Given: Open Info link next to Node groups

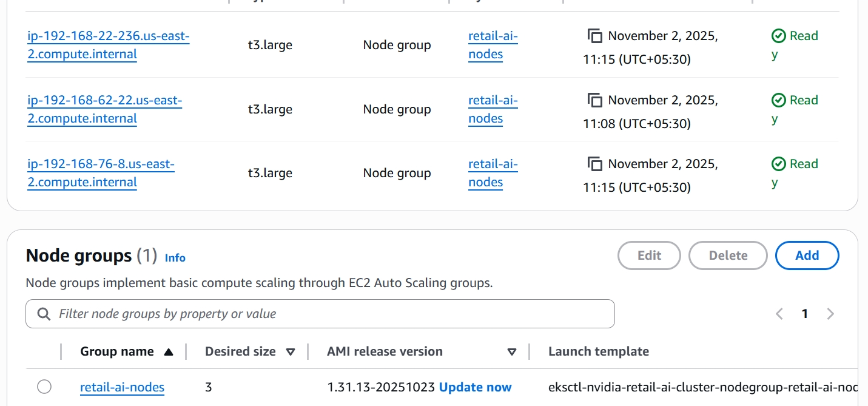Looking at the screenshot, I should 175,258.
